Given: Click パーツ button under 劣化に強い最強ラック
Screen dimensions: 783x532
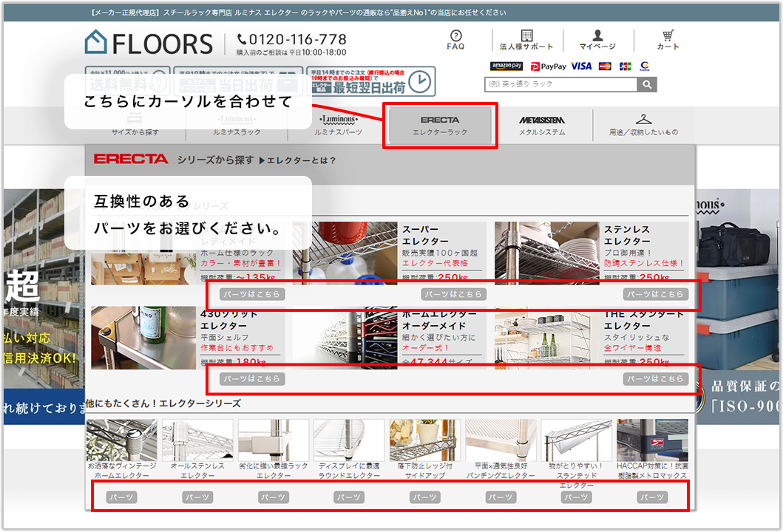Looking at the screenshot, I should point(273,497).
